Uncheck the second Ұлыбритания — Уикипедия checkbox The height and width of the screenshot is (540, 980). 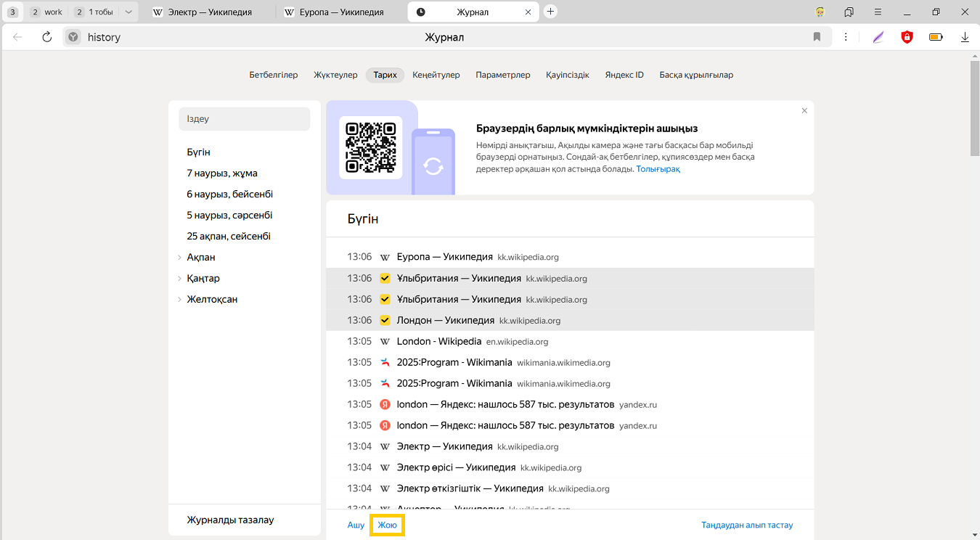point(385,299)
